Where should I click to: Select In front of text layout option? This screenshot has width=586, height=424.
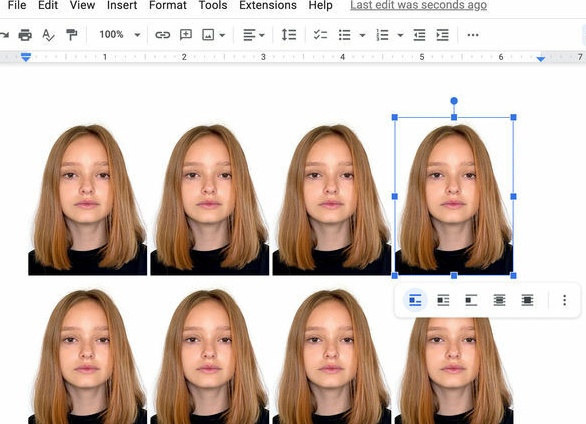tap(527, 300)
